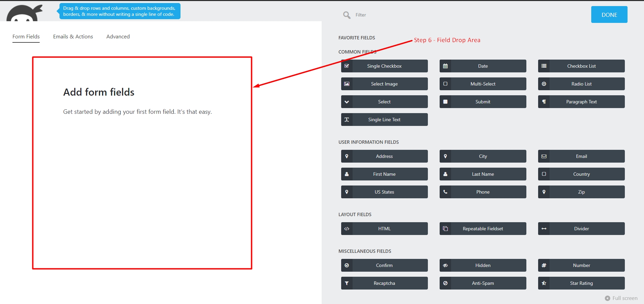
Task: Click the filter icon on Recaptcha field
Action: tap(347, 283)
